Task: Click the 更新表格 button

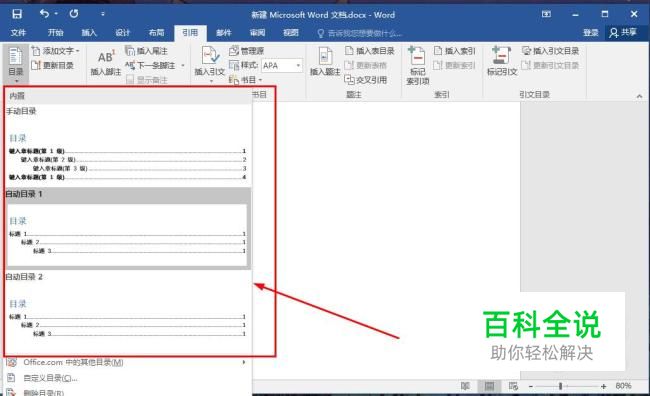Action: (366, 66)
